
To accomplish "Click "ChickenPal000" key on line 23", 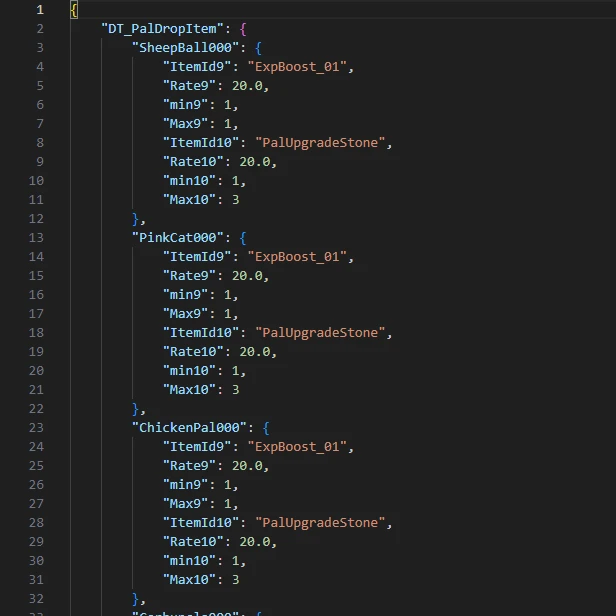I will click(x=189, y=428).
